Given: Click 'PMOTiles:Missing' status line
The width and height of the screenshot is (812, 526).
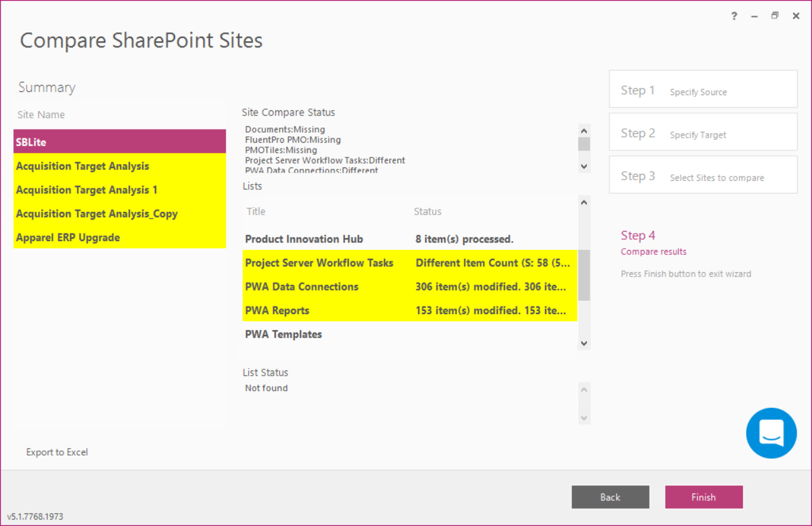Looking at the screenshot, I should click(281, 150).
